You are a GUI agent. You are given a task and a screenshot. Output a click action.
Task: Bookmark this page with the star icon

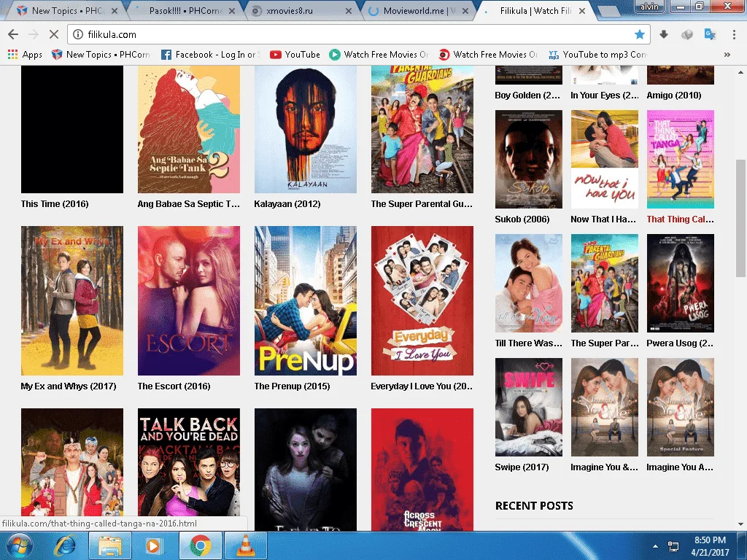640,34
